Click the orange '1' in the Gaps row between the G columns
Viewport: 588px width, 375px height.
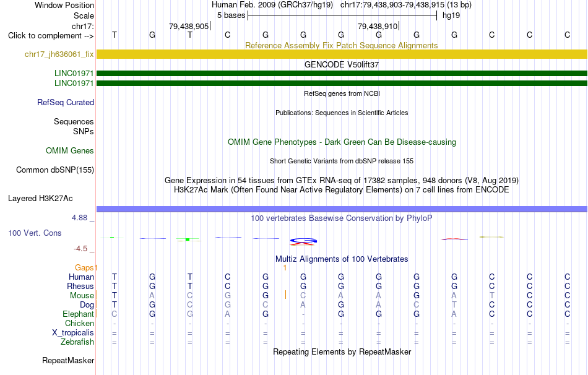[x=285, y=268]
